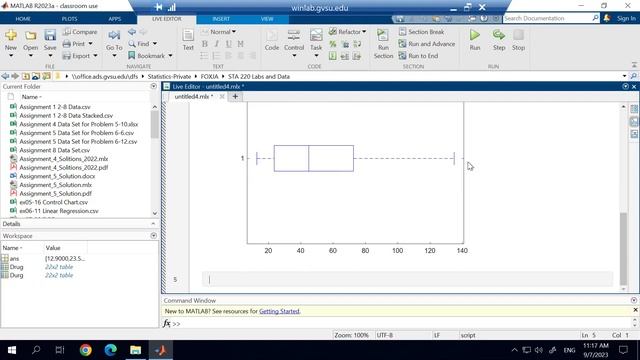640x360 pixels.
Task: Open the Current Folder panel actions menu
Action: point(153,86)
